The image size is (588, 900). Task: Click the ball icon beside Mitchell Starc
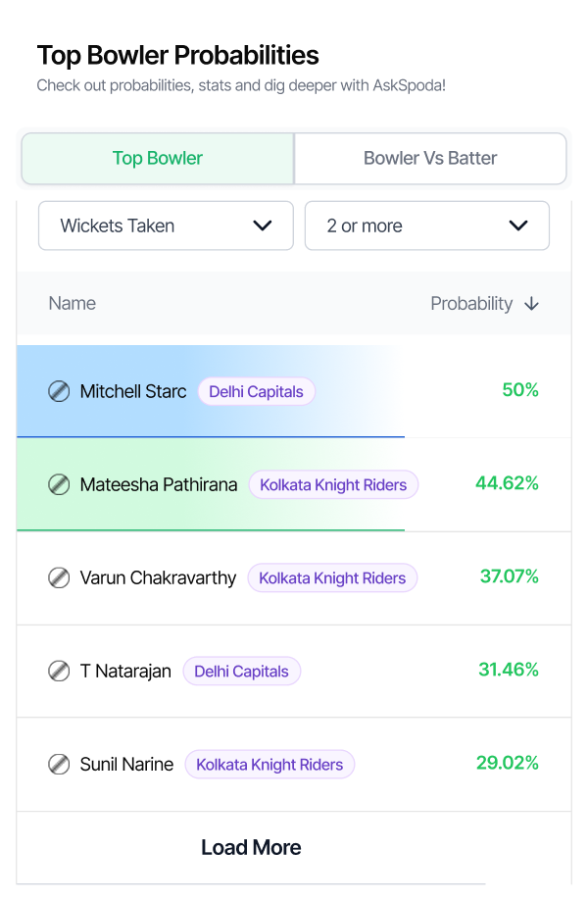click(59, 391)
